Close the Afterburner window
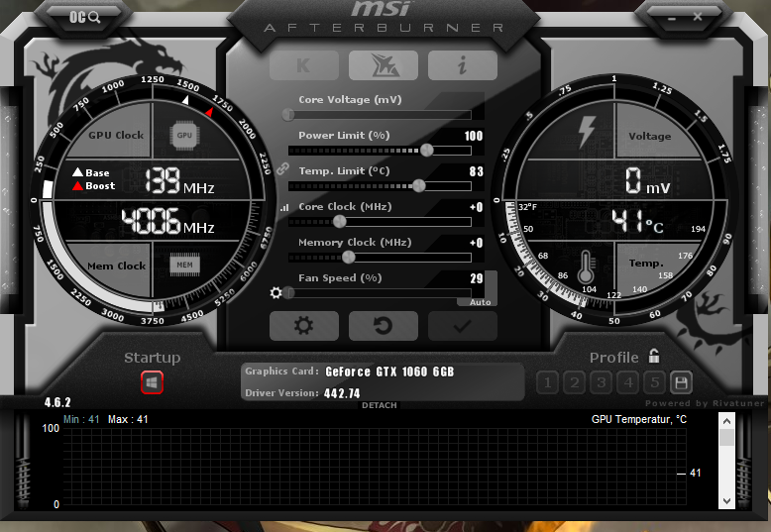771x532 pixels. click(698, 17)
